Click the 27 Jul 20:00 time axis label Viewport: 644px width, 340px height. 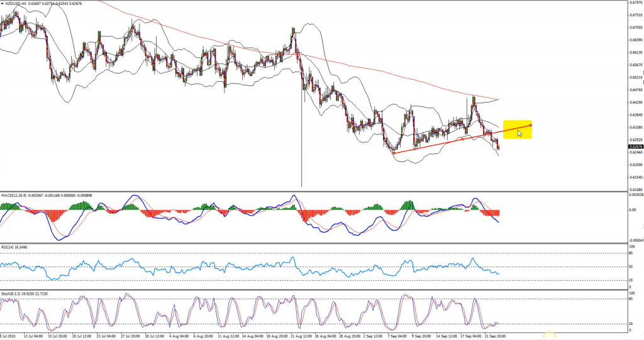point(131,336)
